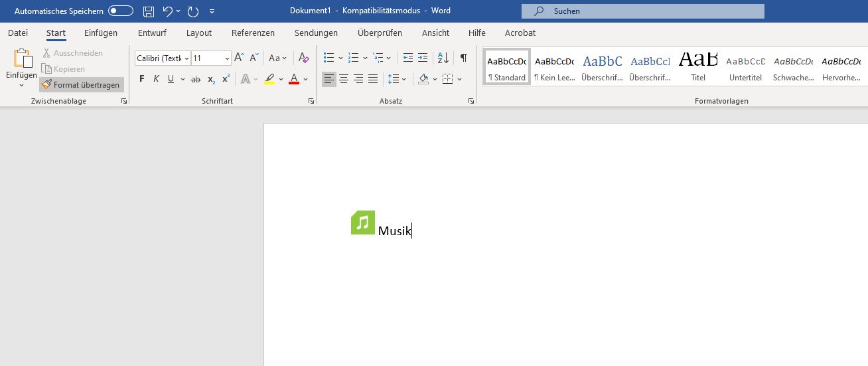Open the Acrobat tab
868x366 pixels.
pyautogui.click(x=520, y=33)
